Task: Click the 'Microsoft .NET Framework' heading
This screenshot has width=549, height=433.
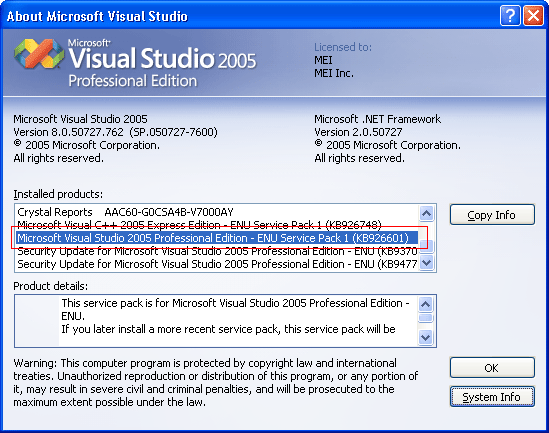Action: (377, 119)
